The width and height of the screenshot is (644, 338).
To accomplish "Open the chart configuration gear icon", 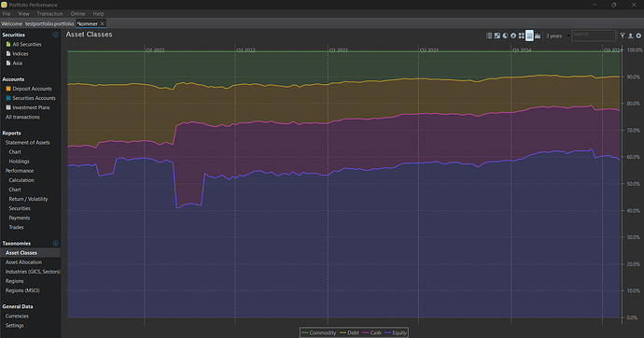I will pyautogui.click(x=638, y=35).
